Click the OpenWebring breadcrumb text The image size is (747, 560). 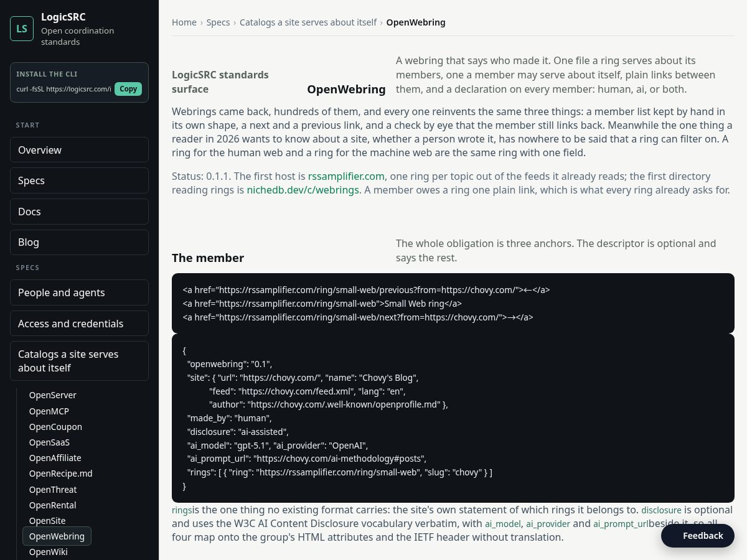(x=416, y=22)
